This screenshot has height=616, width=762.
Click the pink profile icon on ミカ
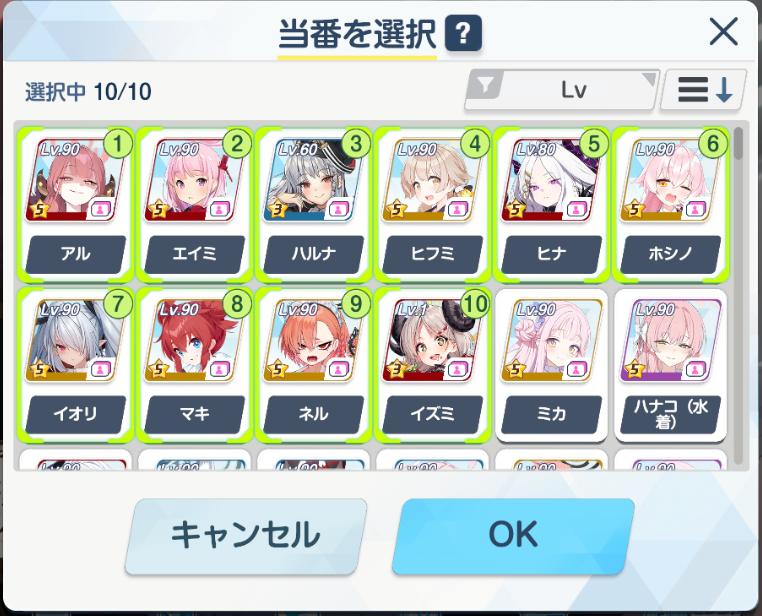click(x=577, y=370)
